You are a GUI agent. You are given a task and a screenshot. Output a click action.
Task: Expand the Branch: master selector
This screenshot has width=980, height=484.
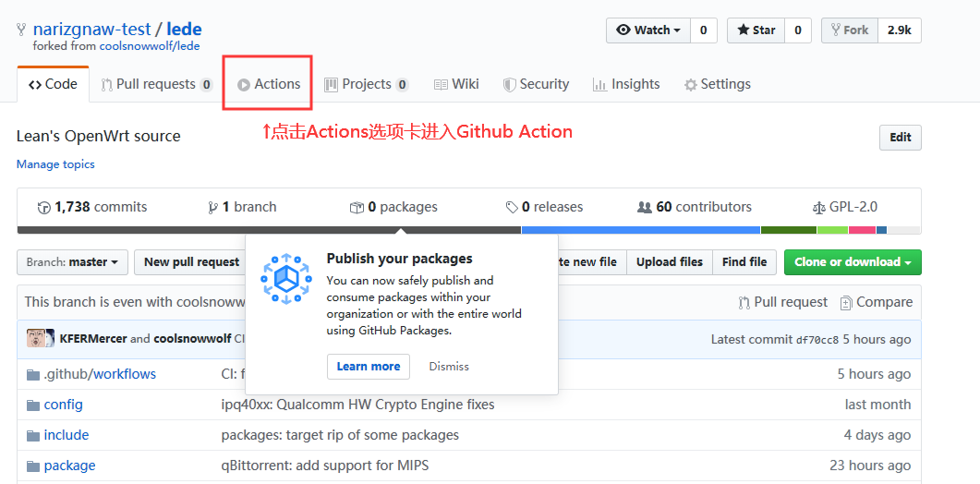(x=72, y=262)
